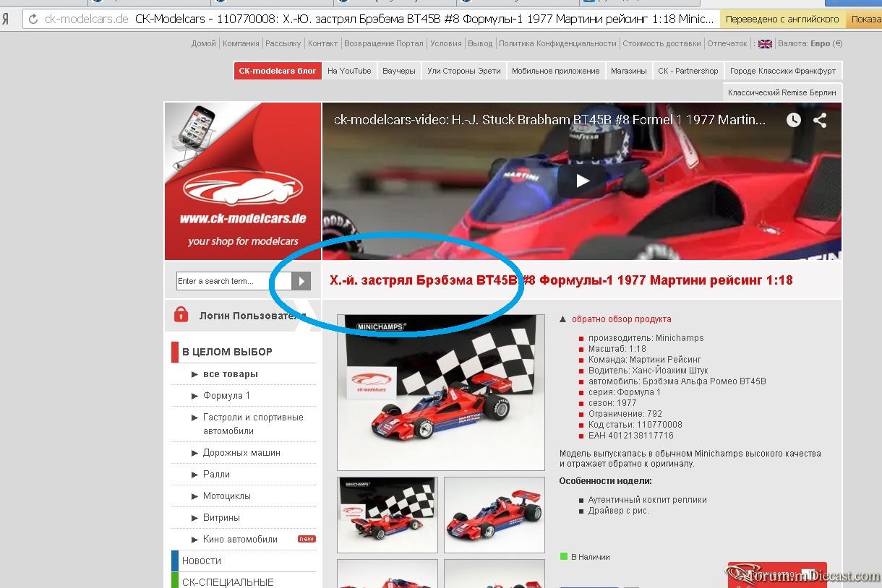882x588 pixels.
Task: Click the Валюта: Евро currency selector
Action: pyautogui.click(x=810, y=43)
